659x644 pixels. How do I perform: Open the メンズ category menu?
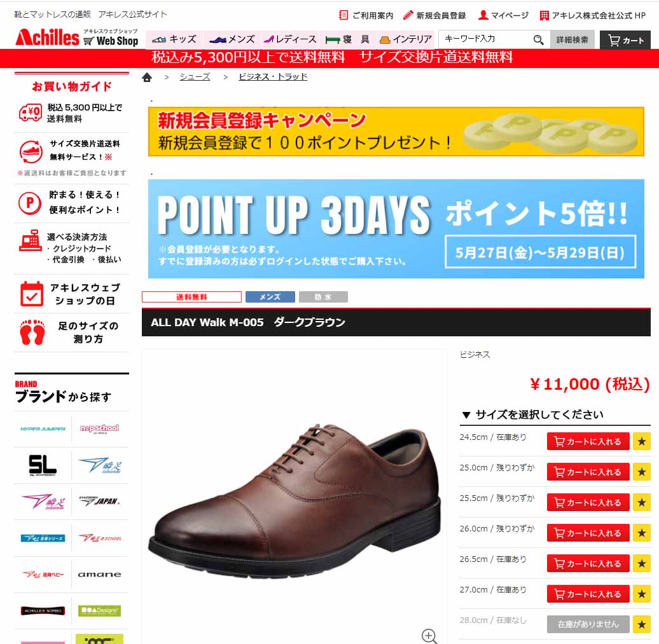[232, 40]
